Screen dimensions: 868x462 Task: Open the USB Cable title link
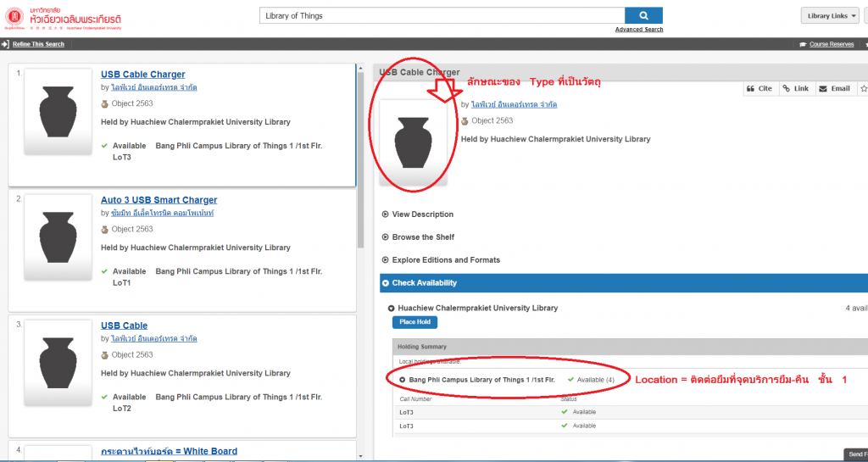[124, 326]
